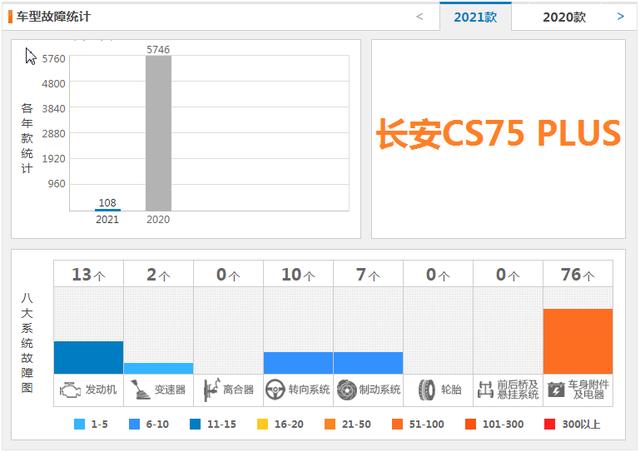Click the 发动机 label
640x452 pixels.
pos(101,390)
